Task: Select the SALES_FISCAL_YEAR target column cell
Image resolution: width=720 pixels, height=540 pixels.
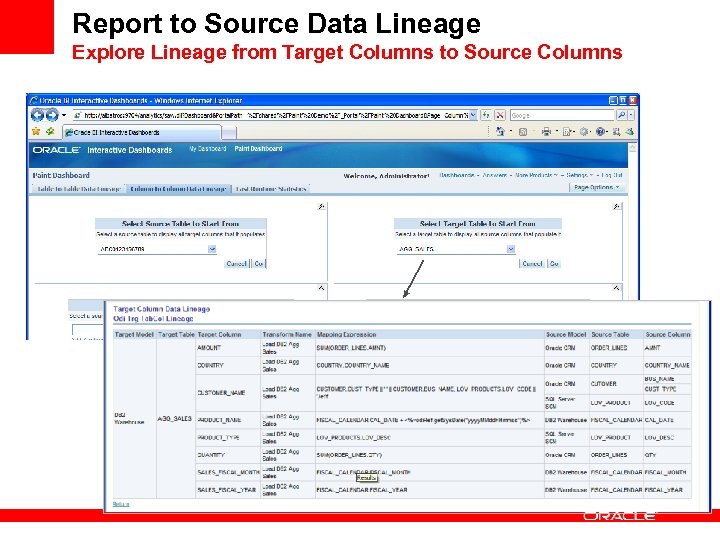Action: (x=226, y=490)
